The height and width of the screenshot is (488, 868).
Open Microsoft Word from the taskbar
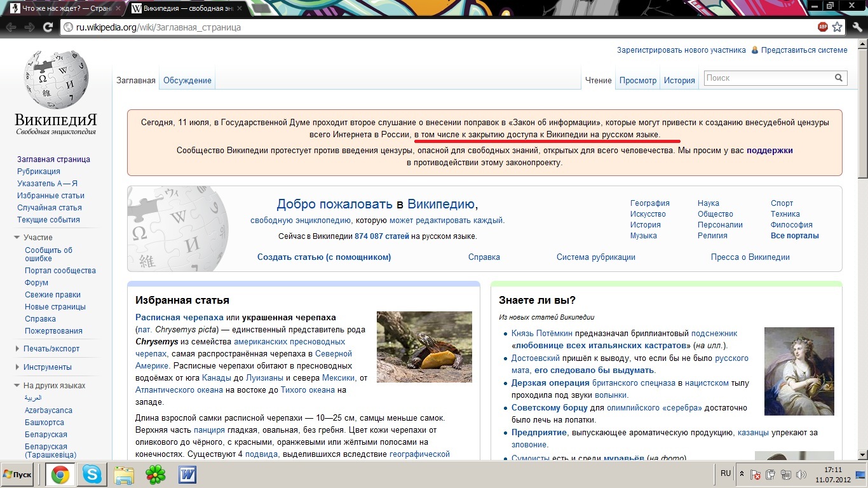coord(187,475)
